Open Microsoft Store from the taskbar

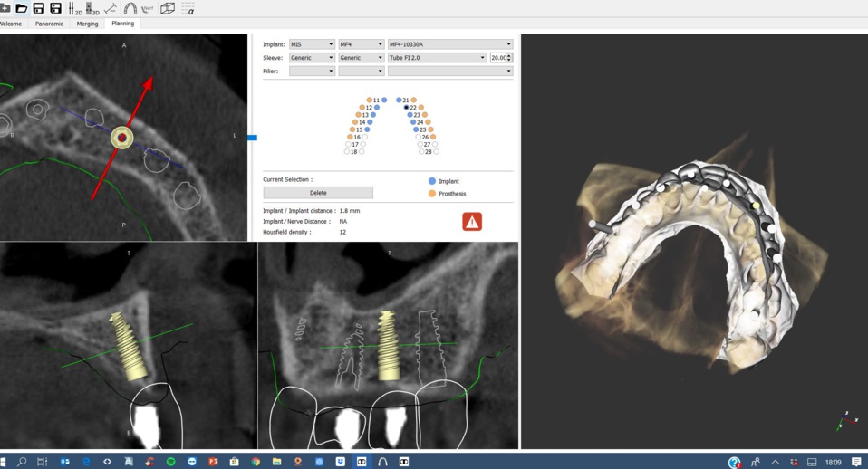(234, 461)
